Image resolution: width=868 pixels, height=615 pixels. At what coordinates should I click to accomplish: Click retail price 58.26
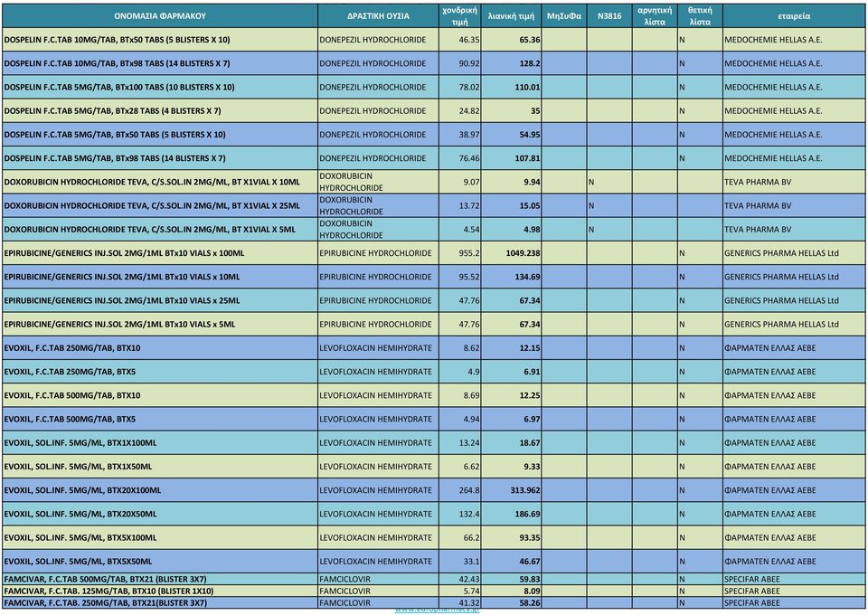point(529,603)
